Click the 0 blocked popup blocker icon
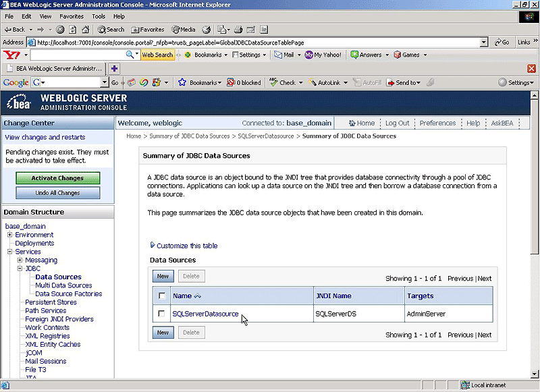 point(231,82)
